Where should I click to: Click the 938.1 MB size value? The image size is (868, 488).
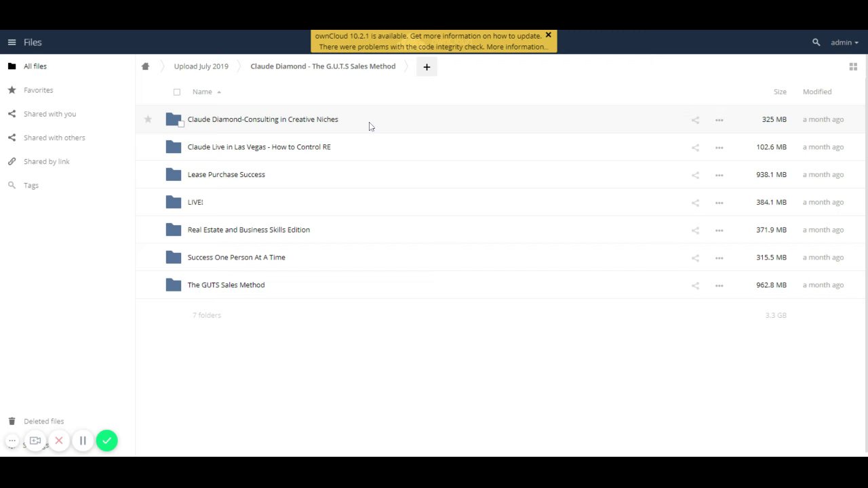[771, 175]
